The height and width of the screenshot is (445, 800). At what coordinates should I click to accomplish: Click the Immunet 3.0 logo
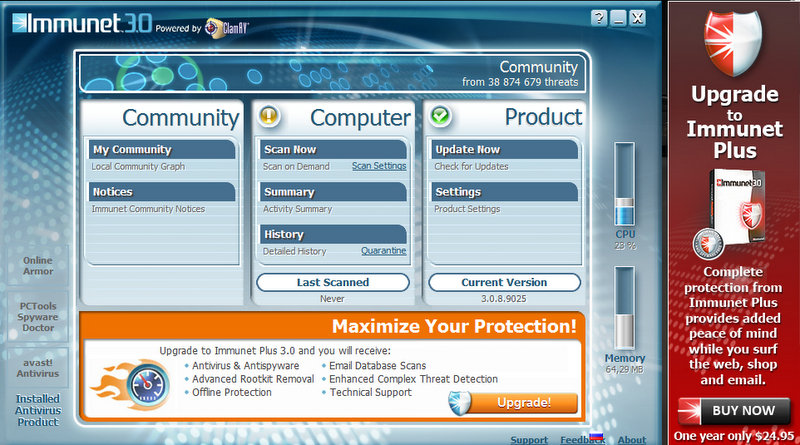point(82,23)
